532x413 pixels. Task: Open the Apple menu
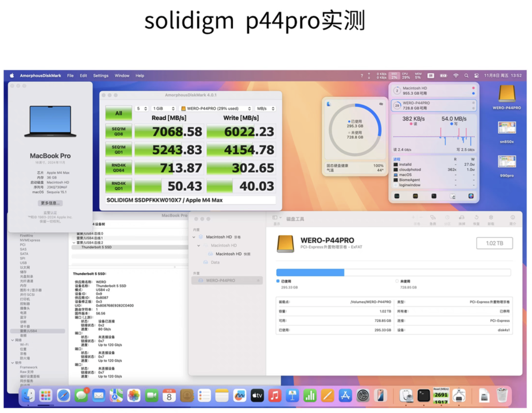(x=12, y=76)
